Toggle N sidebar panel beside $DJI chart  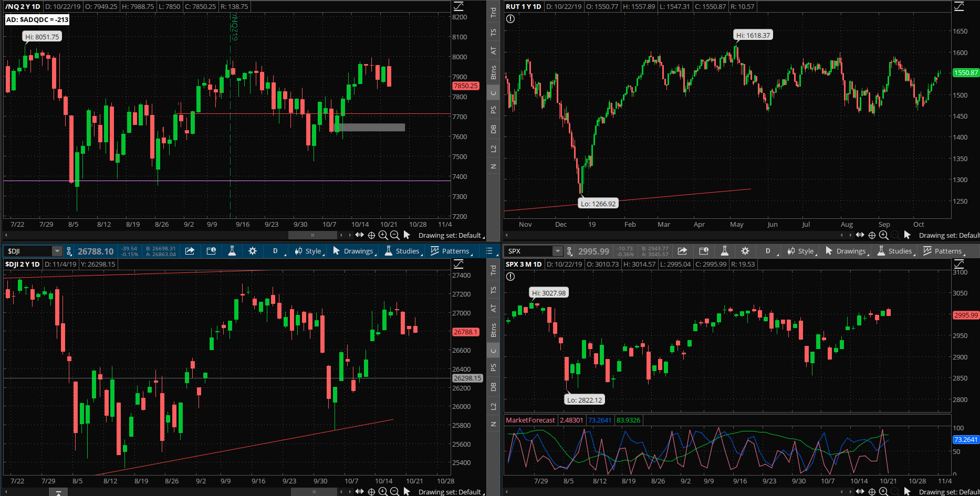click(x=493, y=424)
